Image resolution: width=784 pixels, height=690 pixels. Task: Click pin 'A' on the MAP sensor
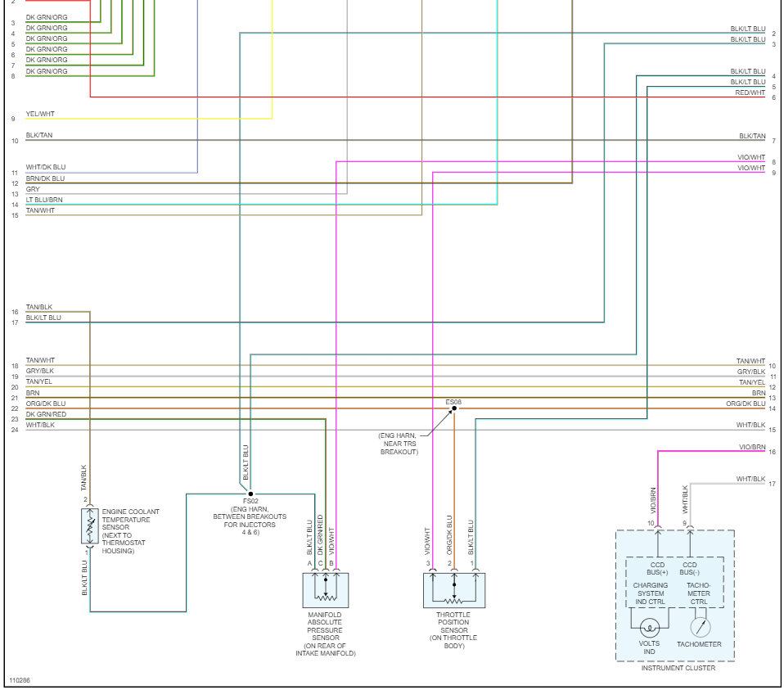[309, 563]
